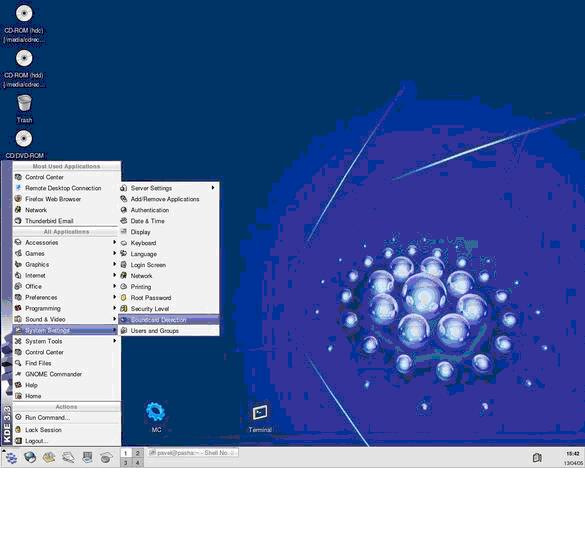Click the clipboard tray icon
Screen dimensions: 585x554
click(x=537, y=457)
